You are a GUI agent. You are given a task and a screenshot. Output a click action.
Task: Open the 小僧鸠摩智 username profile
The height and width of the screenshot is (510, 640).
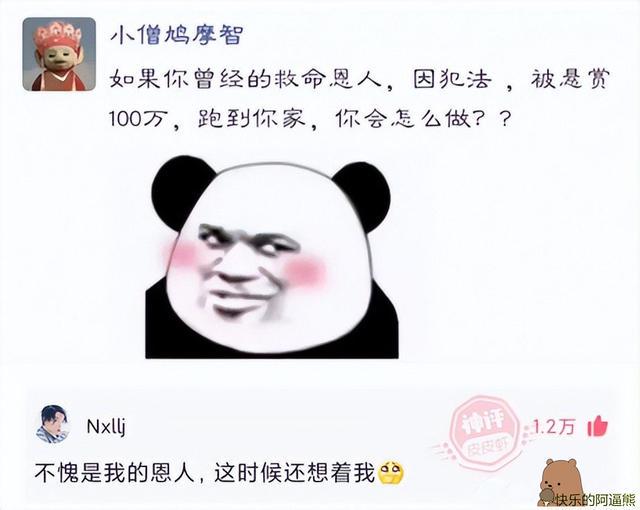(x=177, y=34)
